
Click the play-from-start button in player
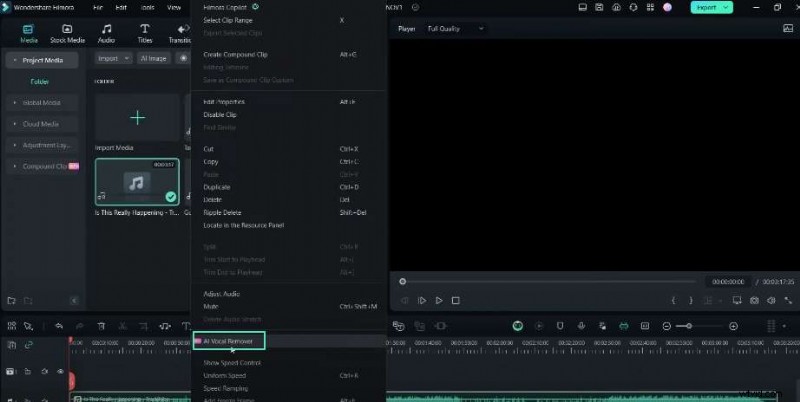click(x=422, y=300)
